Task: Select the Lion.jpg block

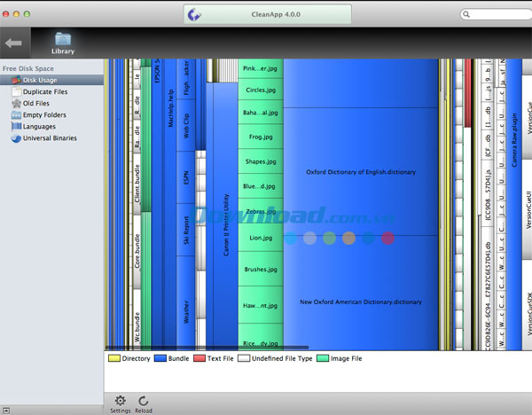Action: 261,238
